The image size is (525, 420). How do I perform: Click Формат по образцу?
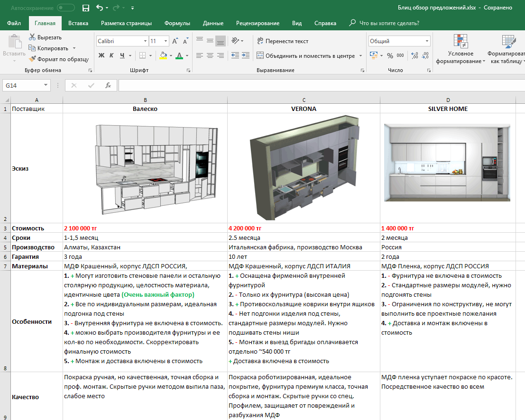(x=59, y=59)
